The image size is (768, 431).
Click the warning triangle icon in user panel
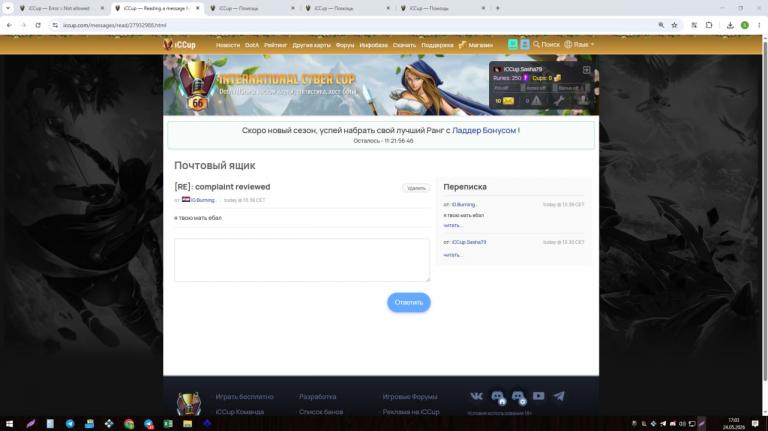(536, 100)
